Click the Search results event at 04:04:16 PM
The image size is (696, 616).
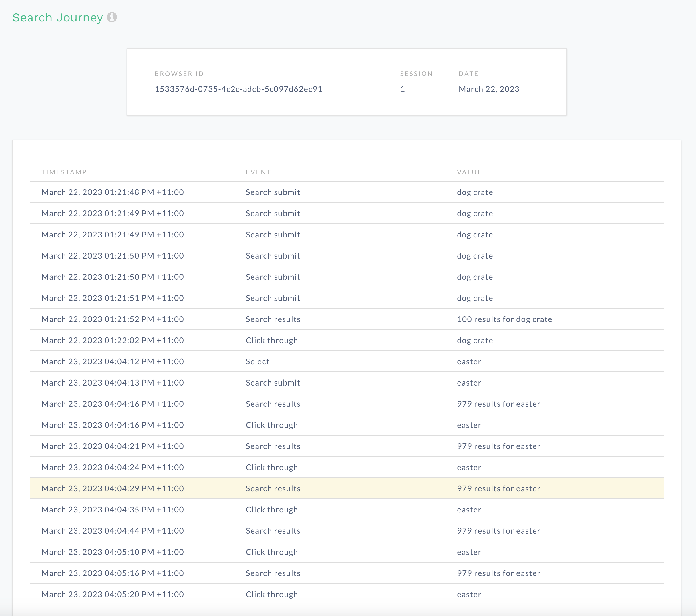(x=273, y=404)
